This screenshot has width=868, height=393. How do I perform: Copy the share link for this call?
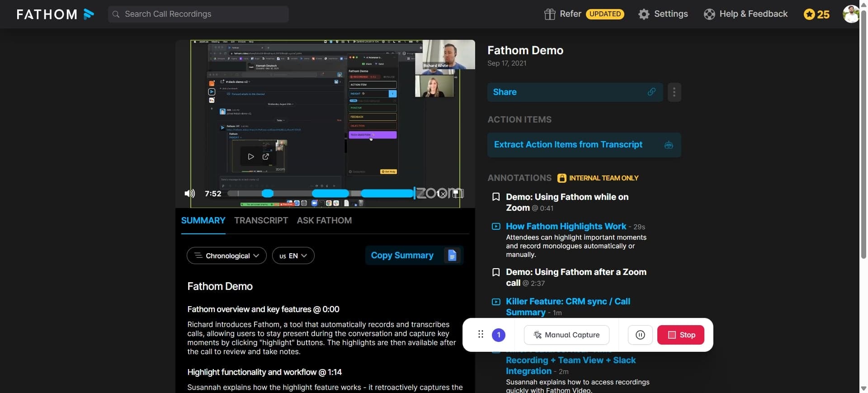point(651,92)
